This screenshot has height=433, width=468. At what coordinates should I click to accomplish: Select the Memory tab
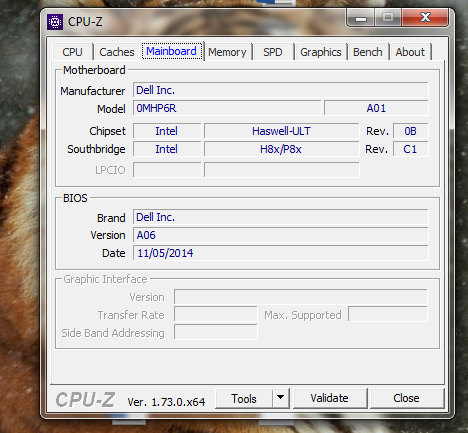[227, 52]
